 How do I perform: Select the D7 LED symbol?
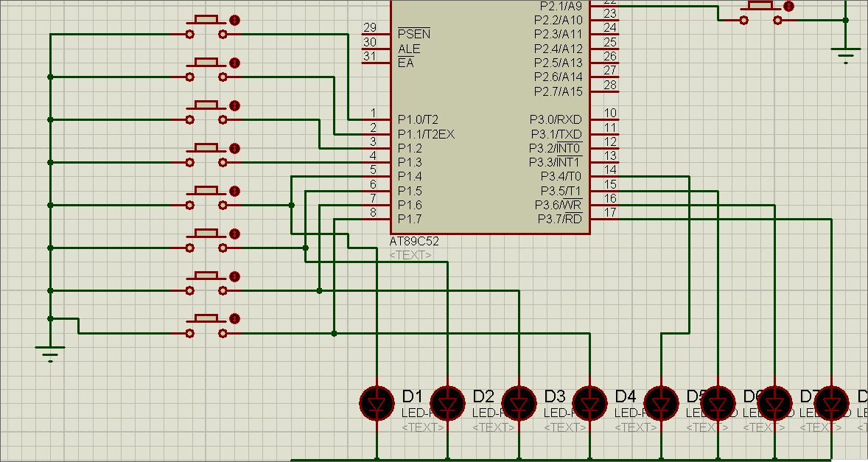pyautogui.click(x=774, y=403)
